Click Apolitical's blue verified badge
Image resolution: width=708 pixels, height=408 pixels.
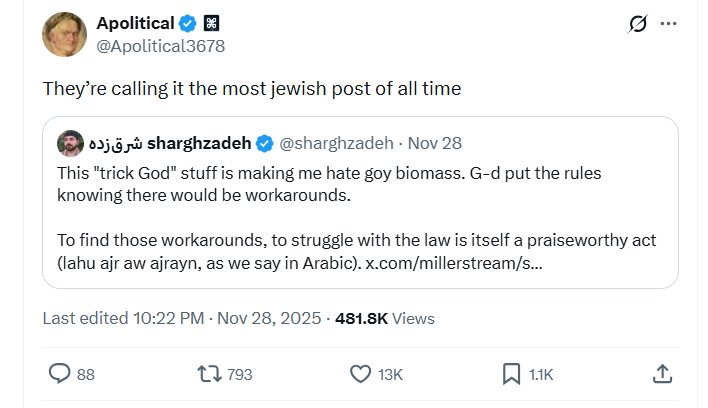point(187,23)
